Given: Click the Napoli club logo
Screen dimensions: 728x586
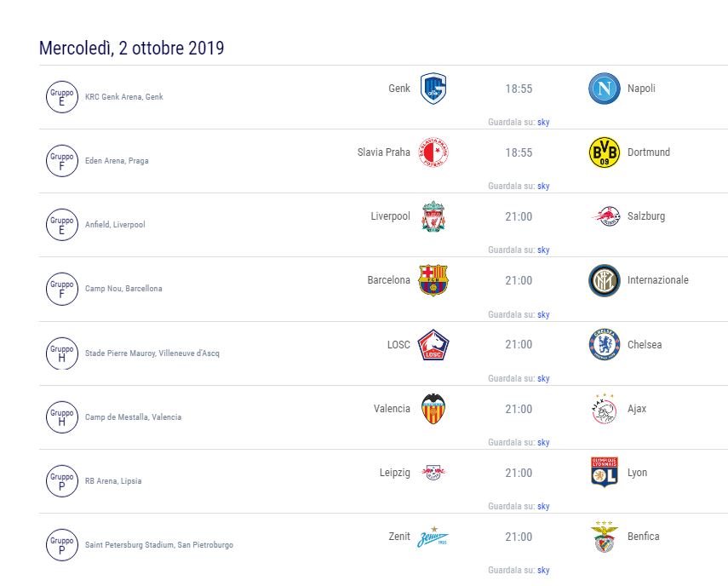Looking at the screenshot, I should (x=604, y=89).
